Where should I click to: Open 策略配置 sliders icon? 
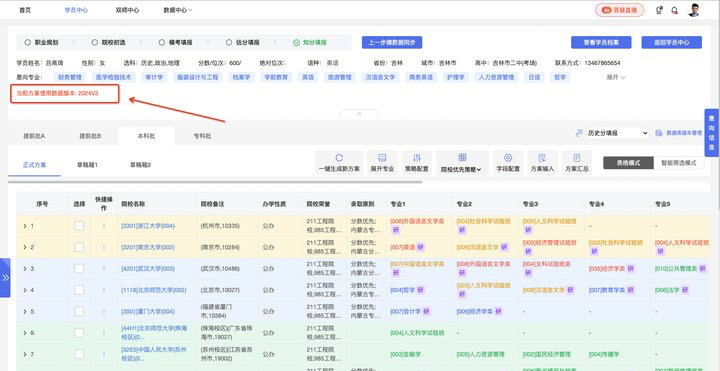pos(416,158)
